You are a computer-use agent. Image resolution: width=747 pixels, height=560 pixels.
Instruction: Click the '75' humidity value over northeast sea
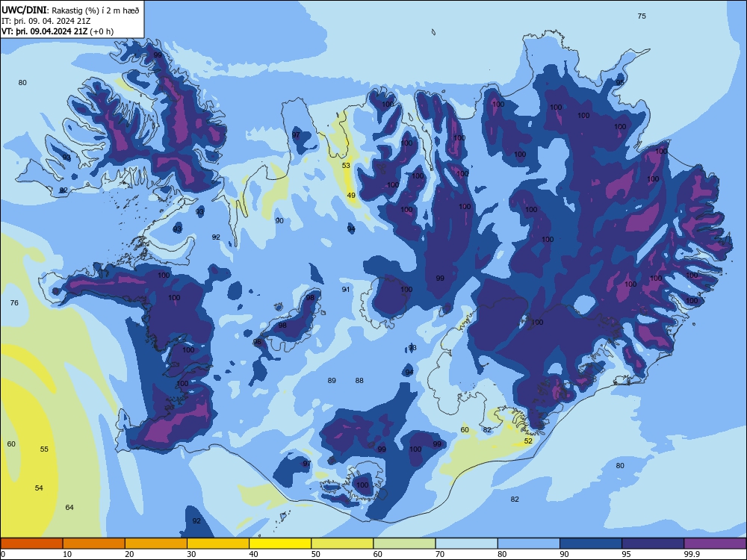tap(642, 16)
